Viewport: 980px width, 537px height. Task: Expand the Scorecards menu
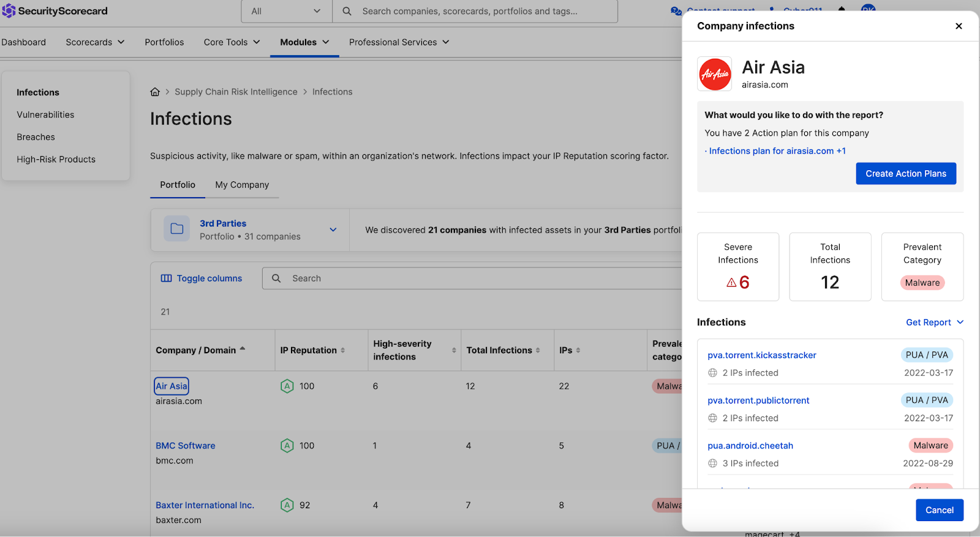point(95,42)
